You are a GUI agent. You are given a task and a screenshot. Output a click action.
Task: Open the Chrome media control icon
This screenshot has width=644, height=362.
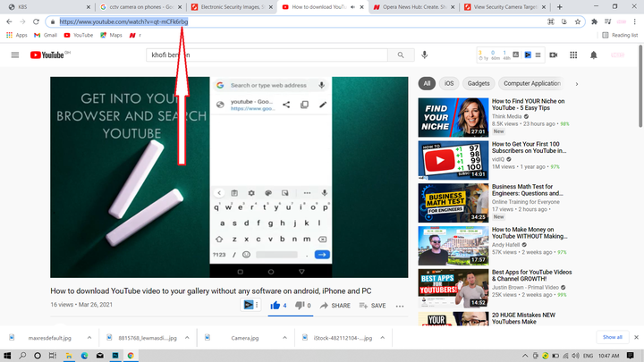pos(608,21)
